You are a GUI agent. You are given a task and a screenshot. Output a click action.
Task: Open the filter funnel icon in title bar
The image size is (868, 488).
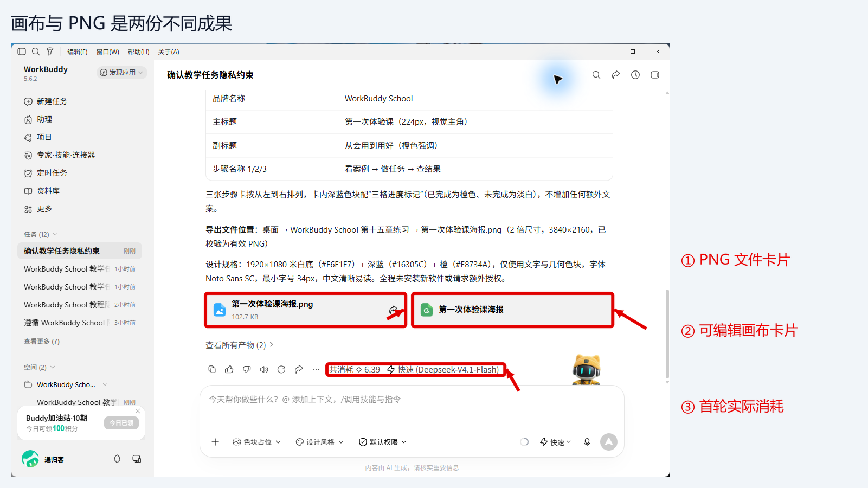coord(50,52)
